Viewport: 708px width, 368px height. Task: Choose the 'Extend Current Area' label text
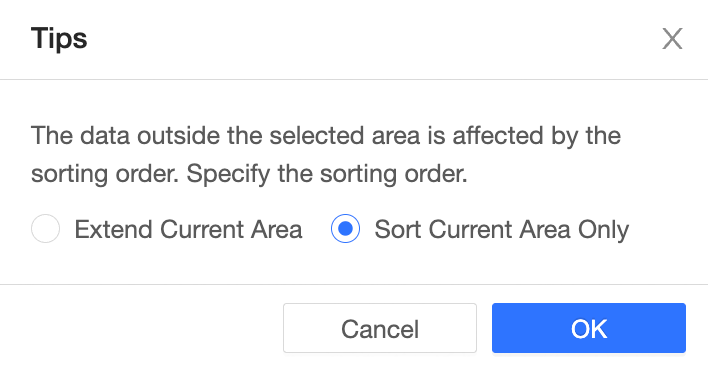[x=188, y=229]
